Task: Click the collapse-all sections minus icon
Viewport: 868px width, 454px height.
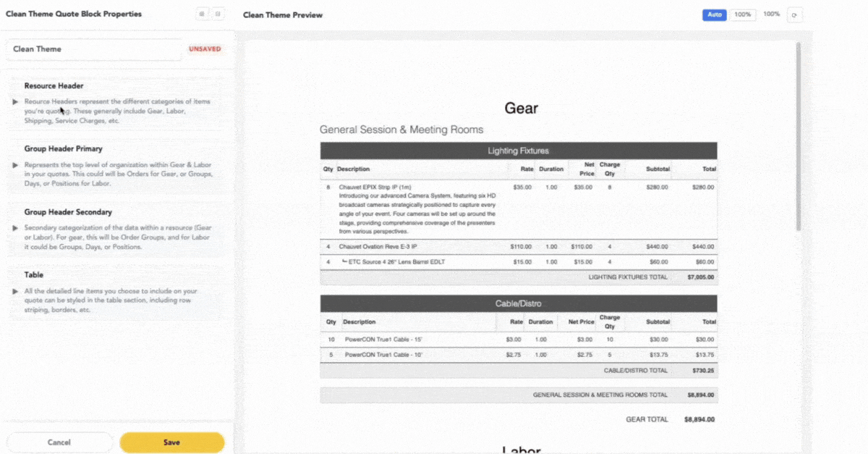Action: [218, 14]
